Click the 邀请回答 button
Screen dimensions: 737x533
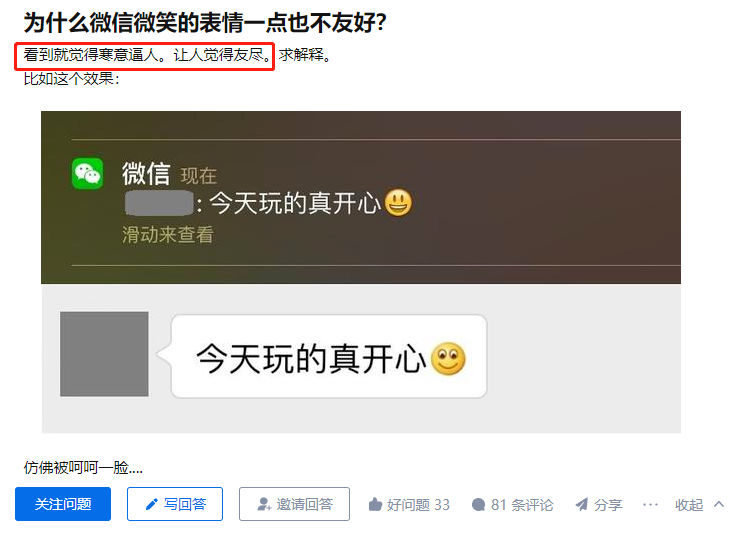(x=294, y=504)
